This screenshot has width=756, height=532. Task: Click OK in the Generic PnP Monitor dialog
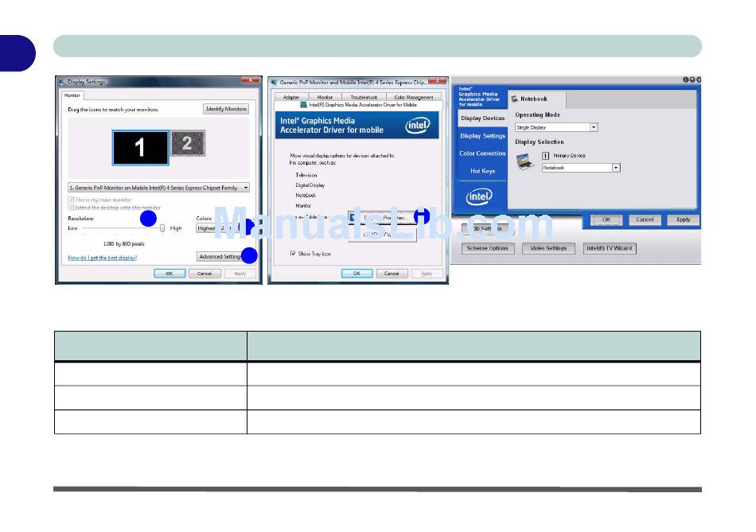[357, 274]
